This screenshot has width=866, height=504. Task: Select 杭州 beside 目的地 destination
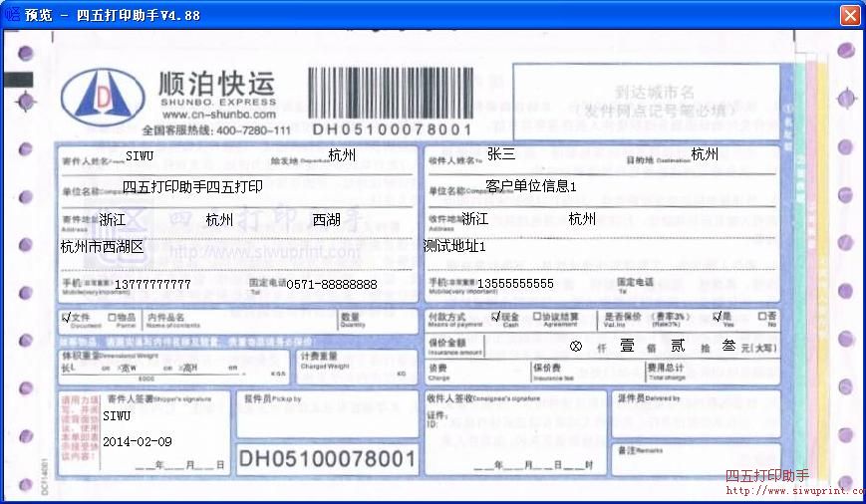[x=705, y=154]
